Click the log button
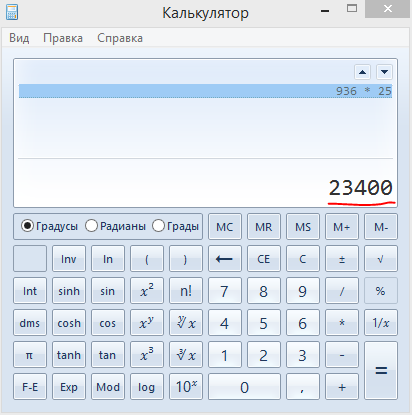The width and height of the screenshot is (412, 415). 147,387
